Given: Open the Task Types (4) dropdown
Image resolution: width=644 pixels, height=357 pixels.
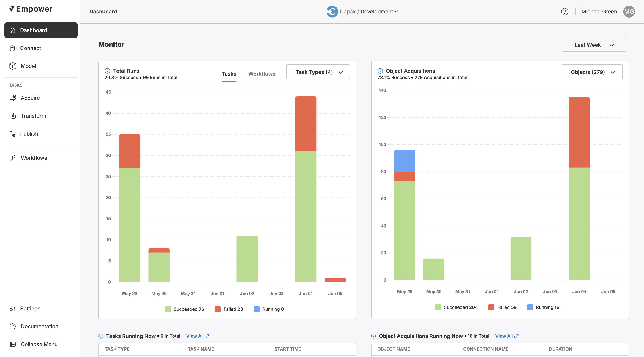Looking at the screenshot, I should pos(318,72).
